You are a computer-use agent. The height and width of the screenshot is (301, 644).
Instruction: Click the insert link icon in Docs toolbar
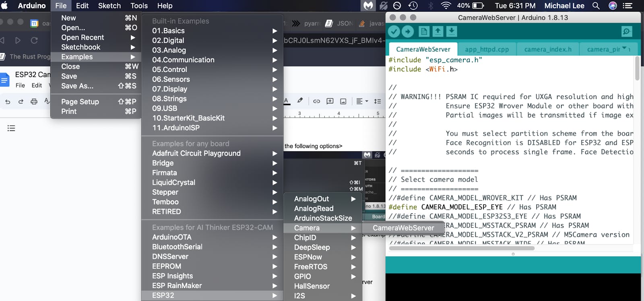coord(317,101)
